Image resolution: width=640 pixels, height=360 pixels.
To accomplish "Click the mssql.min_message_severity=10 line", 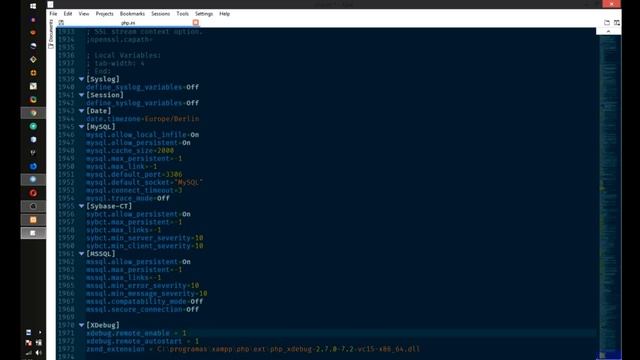I will tap(147, 293).
